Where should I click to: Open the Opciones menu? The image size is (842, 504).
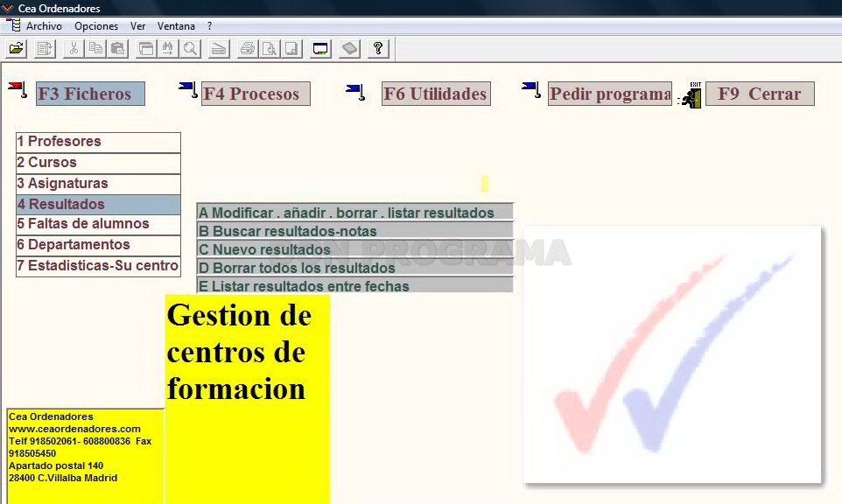(x=96, y=25)
